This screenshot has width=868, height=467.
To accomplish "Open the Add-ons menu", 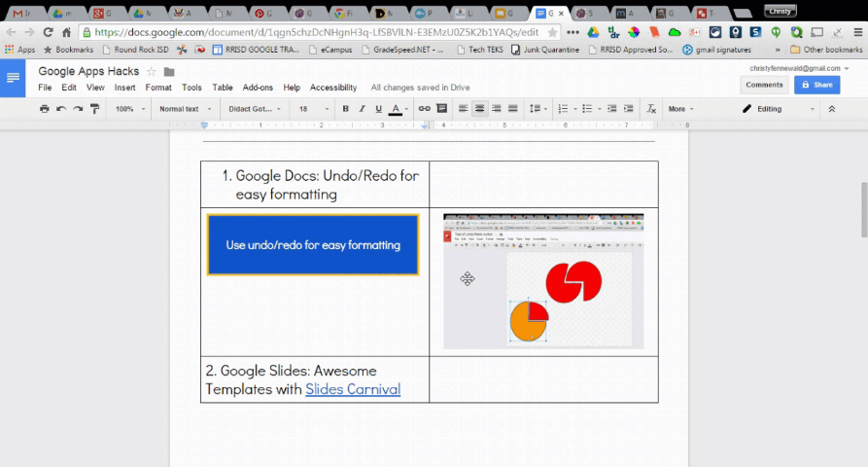I will pos(258,88).
